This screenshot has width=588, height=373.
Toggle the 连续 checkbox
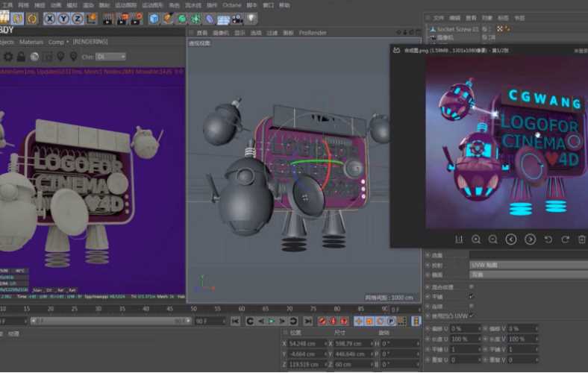point(472,307)
